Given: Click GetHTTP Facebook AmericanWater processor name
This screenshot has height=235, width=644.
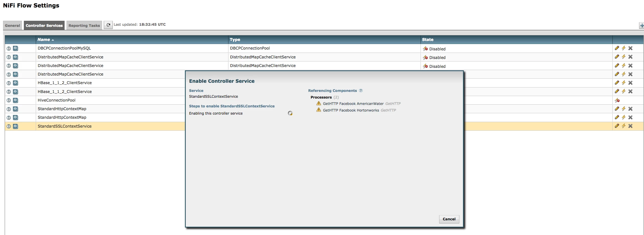Looking at the screenshot, I should click(x=353, y=104).
